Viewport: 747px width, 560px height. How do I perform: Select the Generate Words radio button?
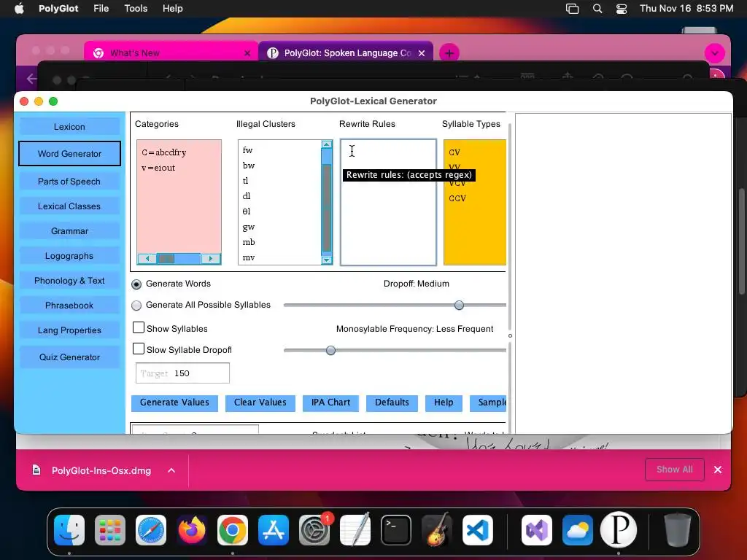pyautogui.click(x=136, y=284)
